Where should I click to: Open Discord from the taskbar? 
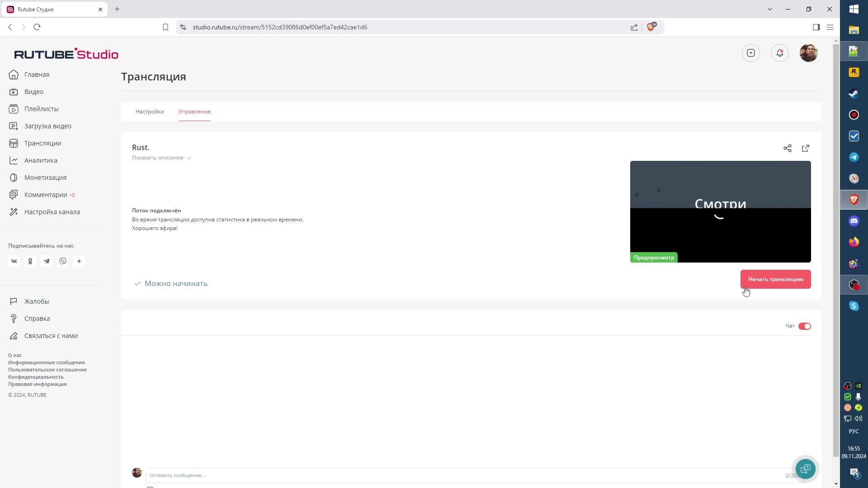(x=854, y=221)
